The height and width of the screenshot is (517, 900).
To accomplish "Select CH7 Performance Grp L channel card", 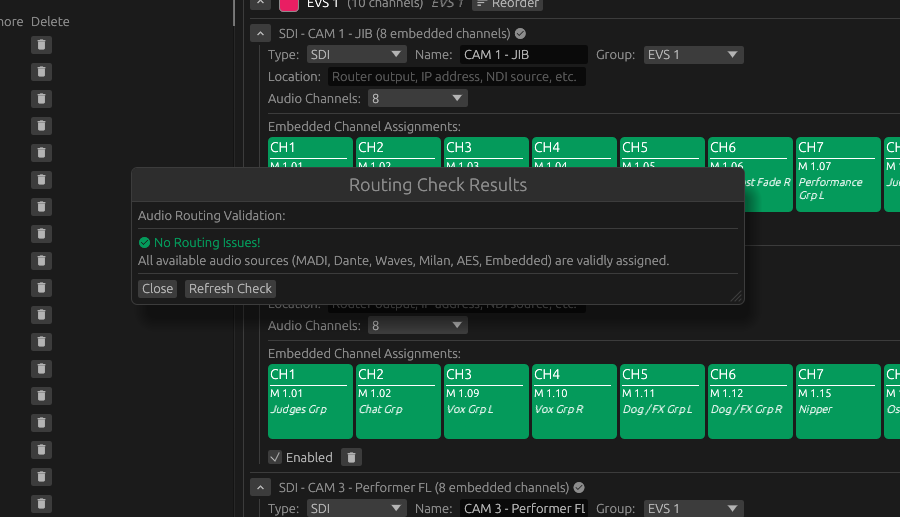I will [x=838, y=174].
